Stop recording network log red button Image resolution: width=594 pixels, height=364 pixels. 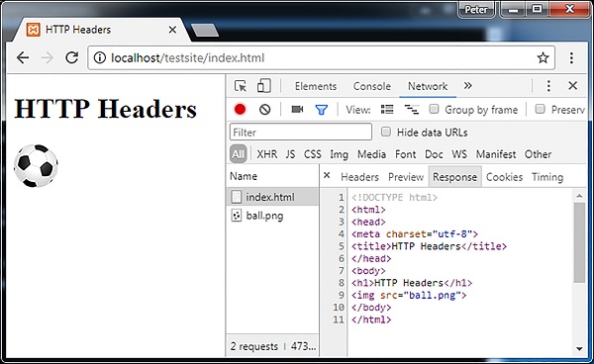(240, 110)
